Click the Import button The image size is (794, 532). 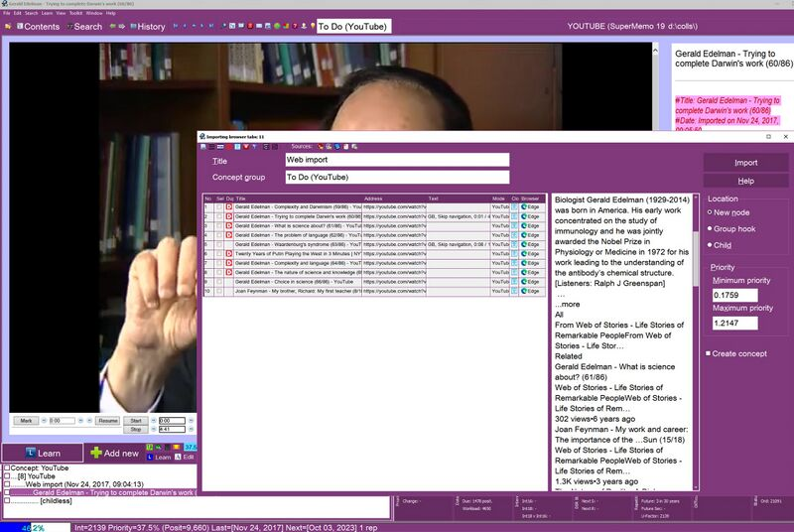point(745,163)
